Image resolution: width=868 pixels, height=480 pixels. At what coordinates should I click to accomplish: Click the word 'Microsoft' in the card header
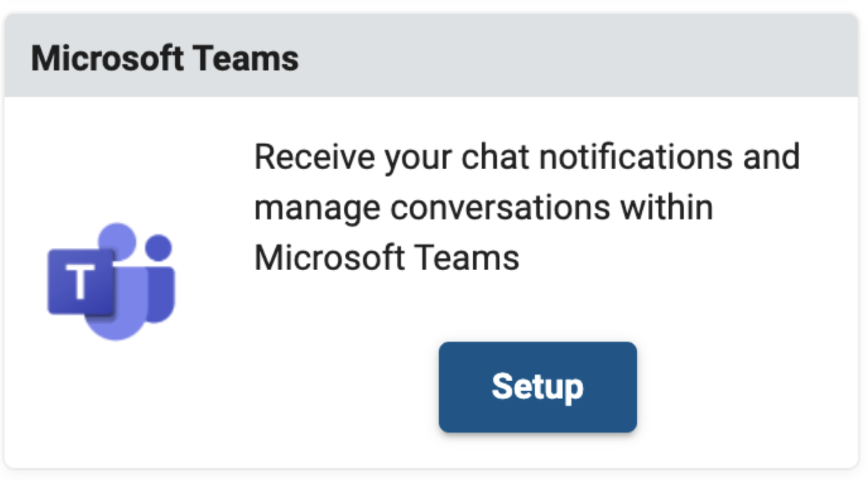pyautogui.click(x=108, y=59)
